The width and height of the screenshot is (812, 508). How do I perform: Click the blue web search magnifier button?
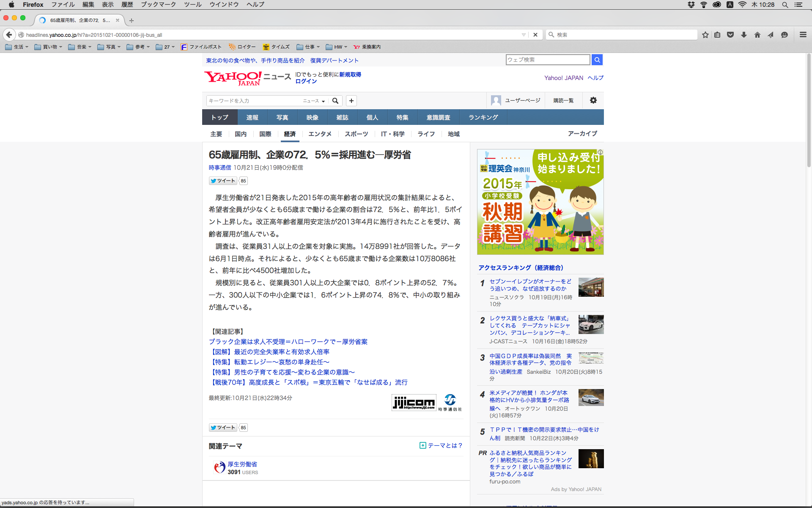597,60
